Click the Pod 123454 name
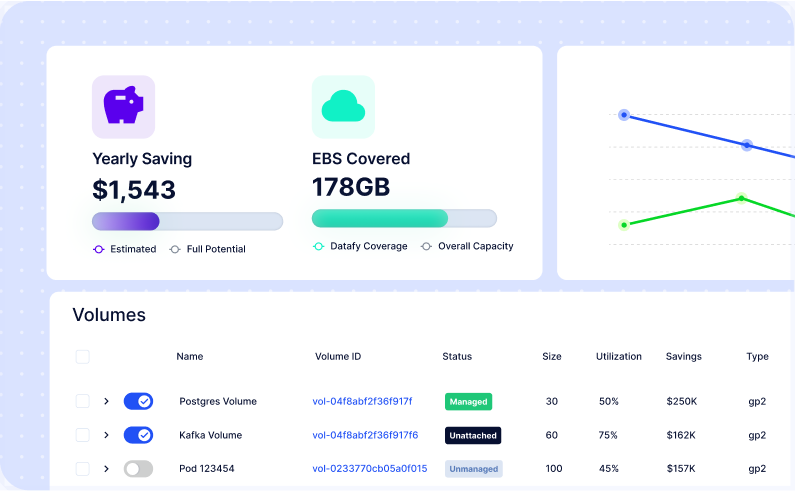 click(207, 469)
